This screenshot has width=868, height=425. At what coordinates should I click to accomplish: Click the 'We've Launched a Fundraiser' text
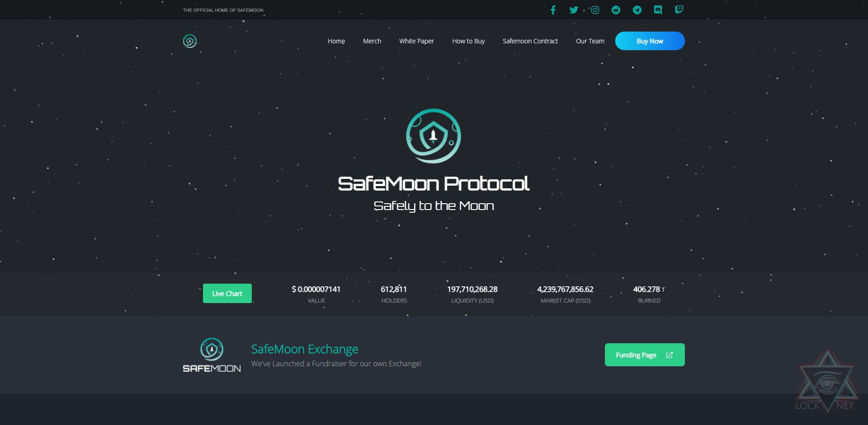click(x=336, y=364)
